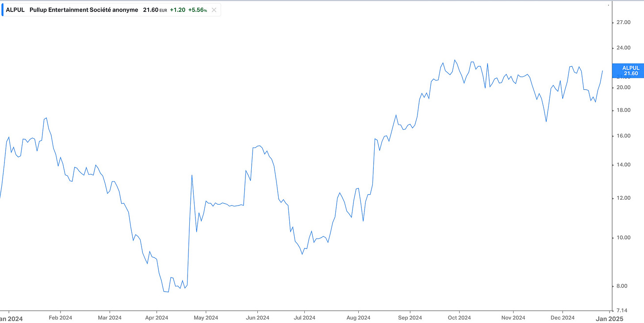Image resolution: width=644 pixels, height=323 pixels.
Task: Click the Mar 2024 date label
Action: click(109, 318)
